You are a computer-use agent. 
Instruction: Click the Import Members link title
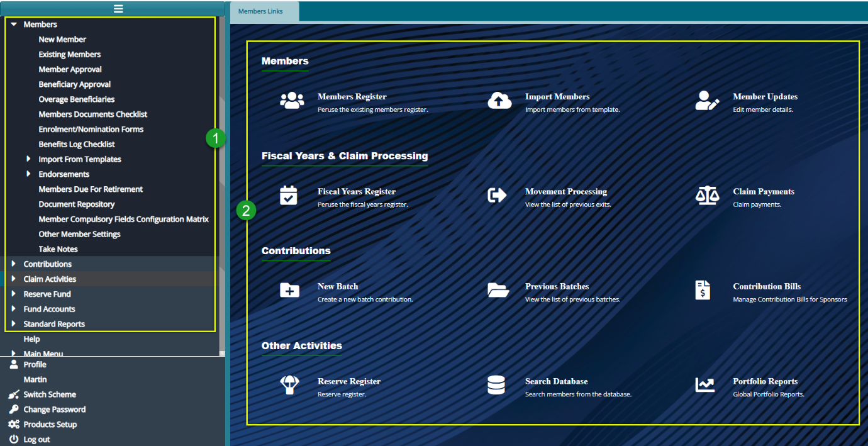click(557, 97)
